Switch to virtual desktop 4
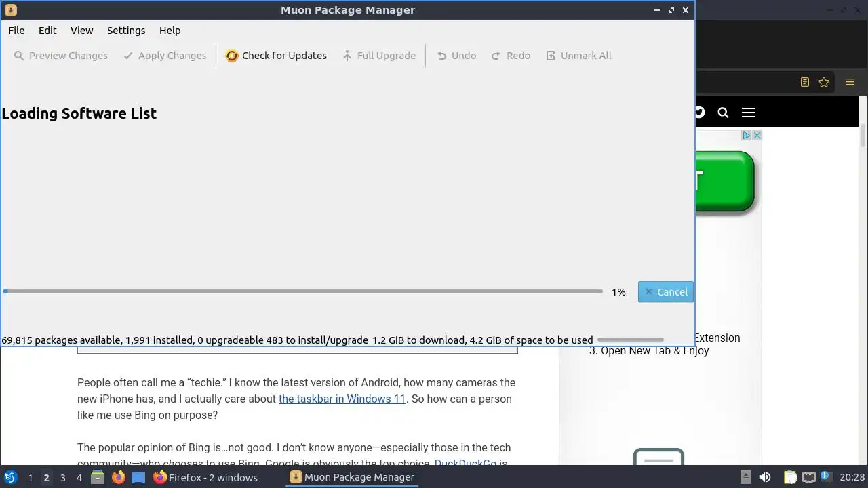868x488 pixels. point(79,477)
